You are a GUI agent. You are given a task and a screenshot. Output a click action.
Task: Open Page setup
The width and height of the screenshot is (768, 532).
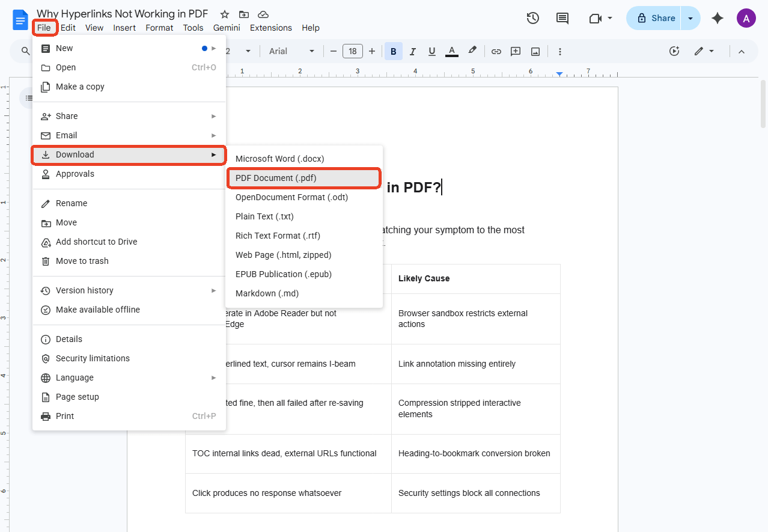point(129,397)
